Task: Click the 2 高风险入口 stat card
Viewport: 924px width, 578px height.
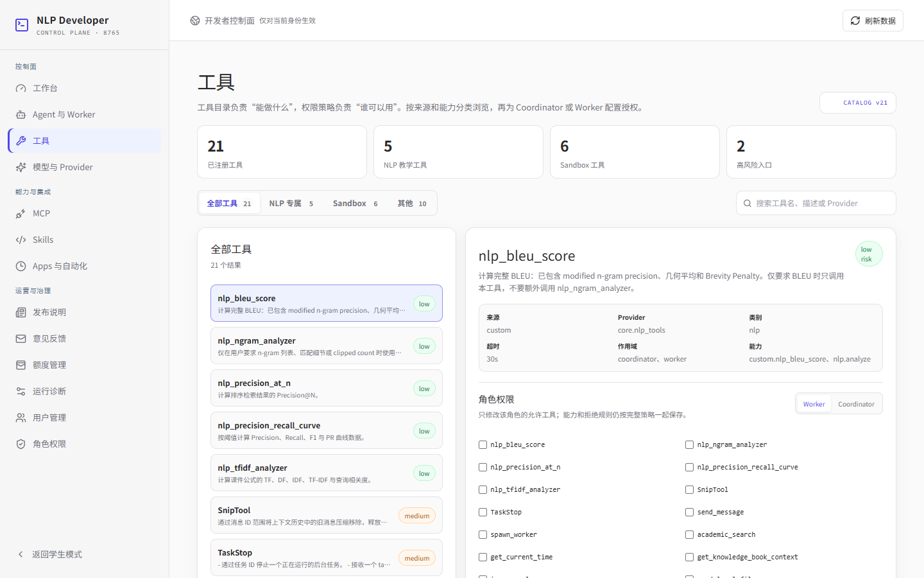Action: click(x=811, y=152)
